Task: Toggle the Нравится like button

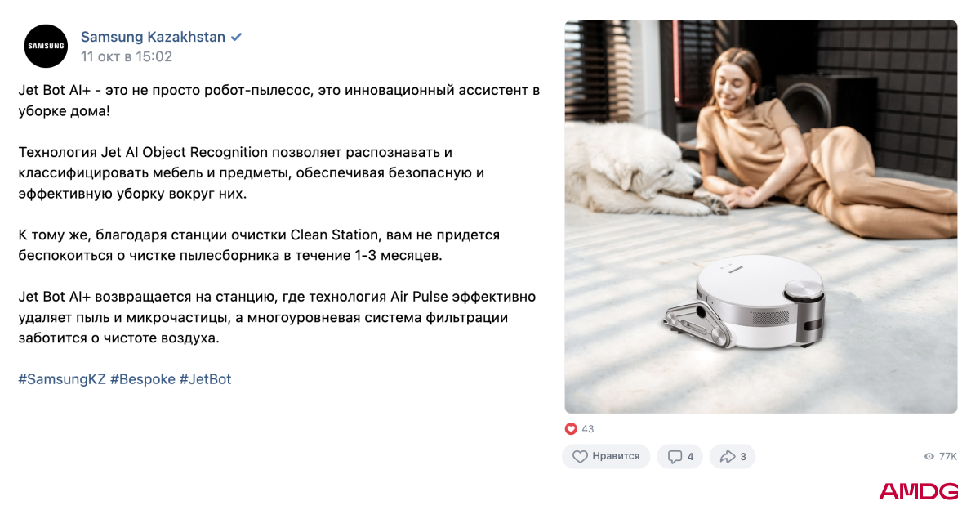Action: tap(606, 456)
